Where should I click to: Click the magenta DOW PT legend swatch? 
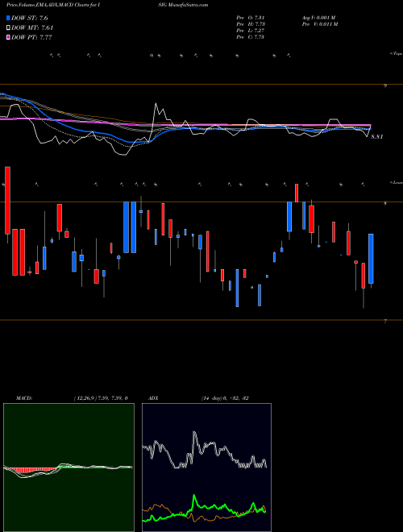pos(9,37)
